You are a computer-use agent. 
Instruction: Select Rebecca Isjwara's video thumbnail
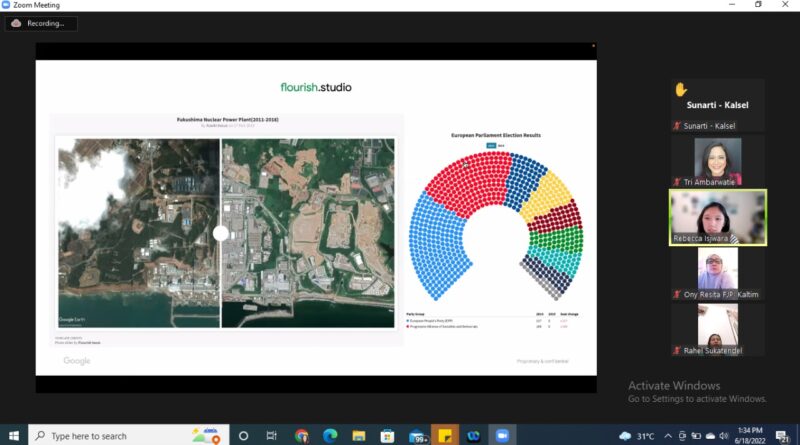(717, 217)
